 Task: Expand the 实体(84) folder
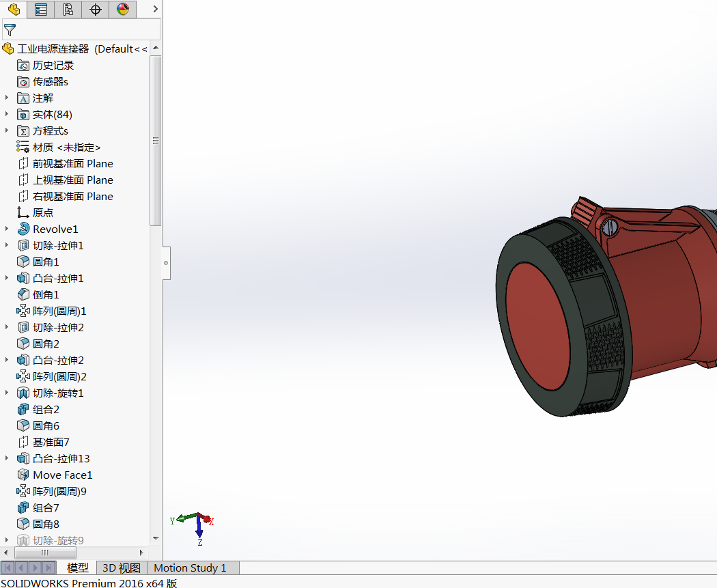pos(6,114)
